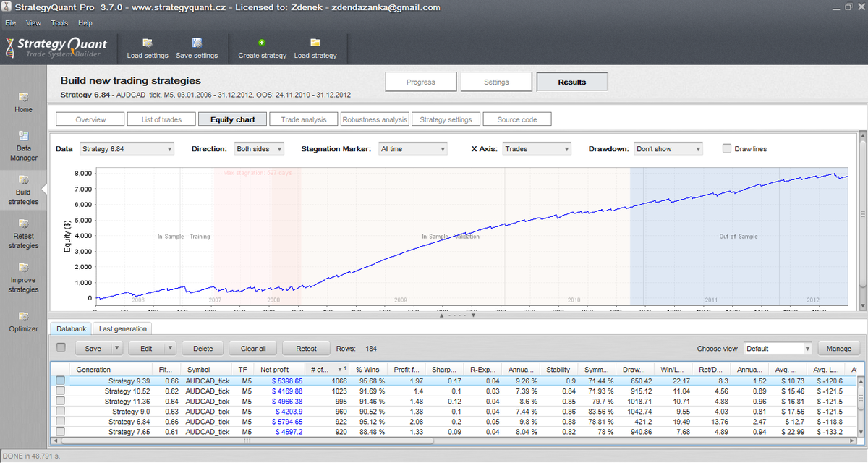Select the Build strategies sidebar icon
The width and height of the screenshot is (868, 463).
tap(24, 180)
